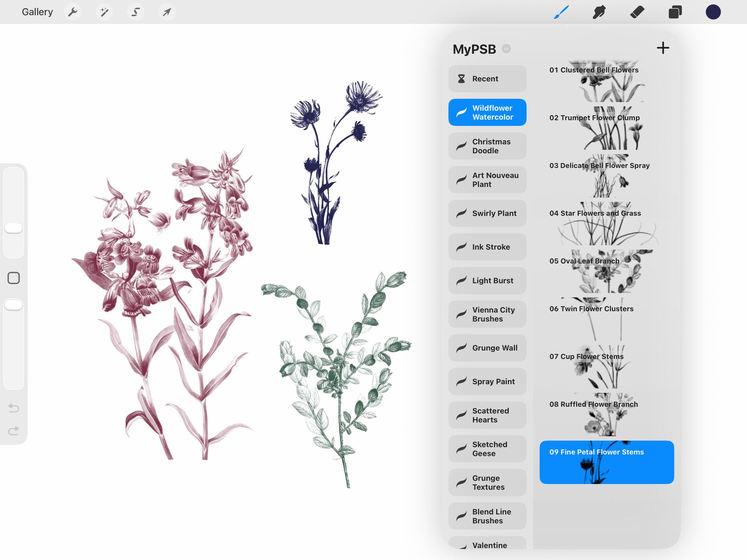Screen dimensions: 747x560
Task: Choose 05 Oval Leaf Branch brush
Action: click(607, 272)
